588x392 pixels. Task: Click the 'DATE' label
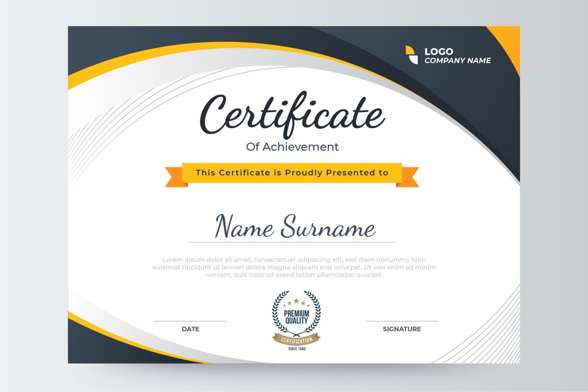coord(191,329)
